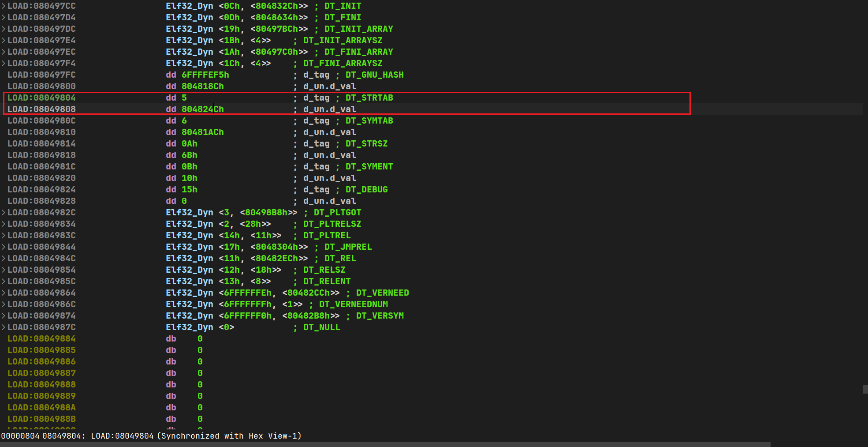Expand the DT_INIT_ARRAY row chevron
Image resolution: width=868 pixels, height=447 pixels.
4,29
